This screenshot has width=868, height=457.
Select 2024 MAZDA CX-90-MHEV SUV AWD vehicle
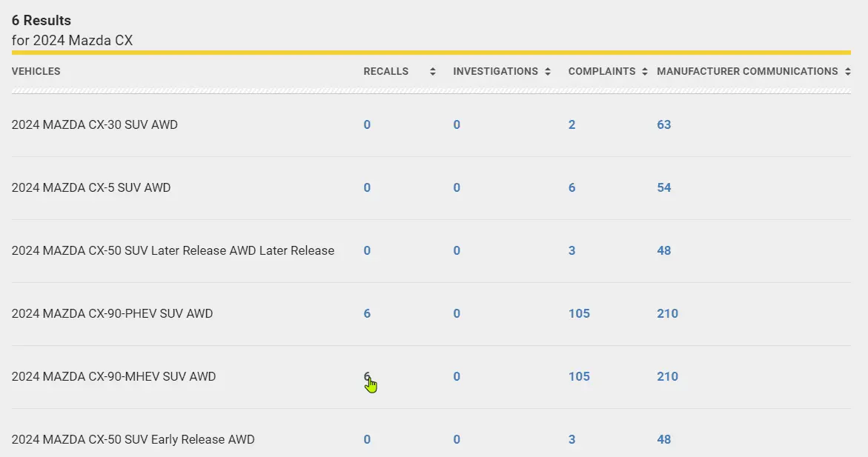(113, 376)
